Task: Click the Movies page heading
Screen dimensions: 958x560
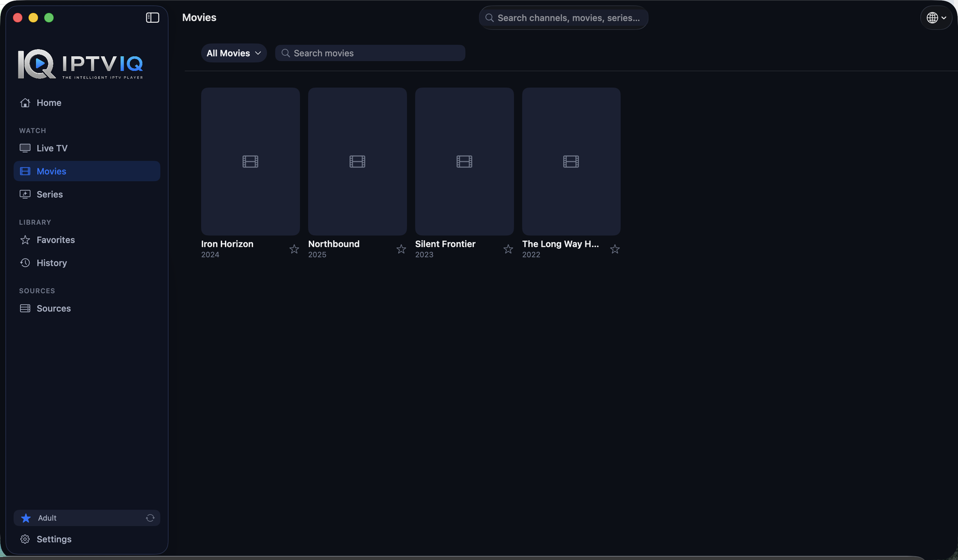Action: point(199,18)
